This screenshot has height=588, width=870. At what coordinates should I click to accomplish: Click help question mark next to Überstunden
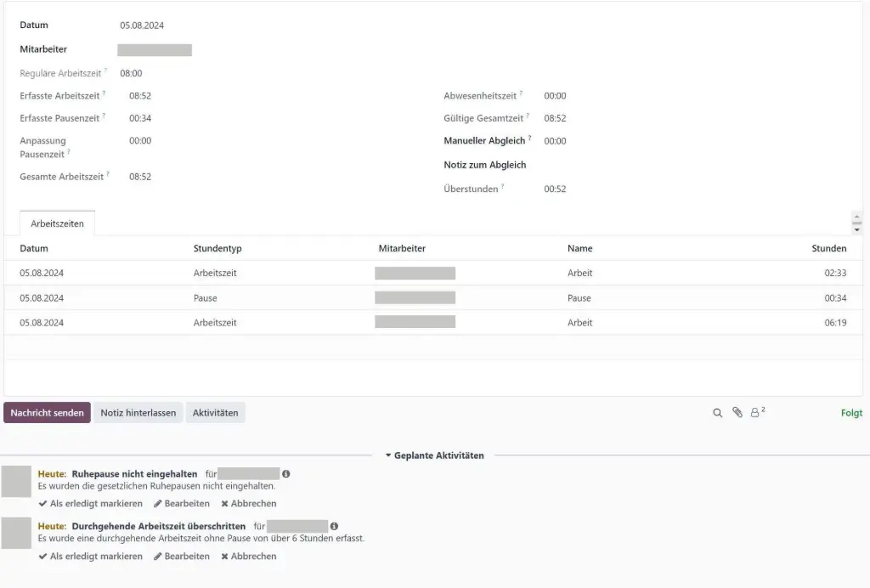point(503,187)
